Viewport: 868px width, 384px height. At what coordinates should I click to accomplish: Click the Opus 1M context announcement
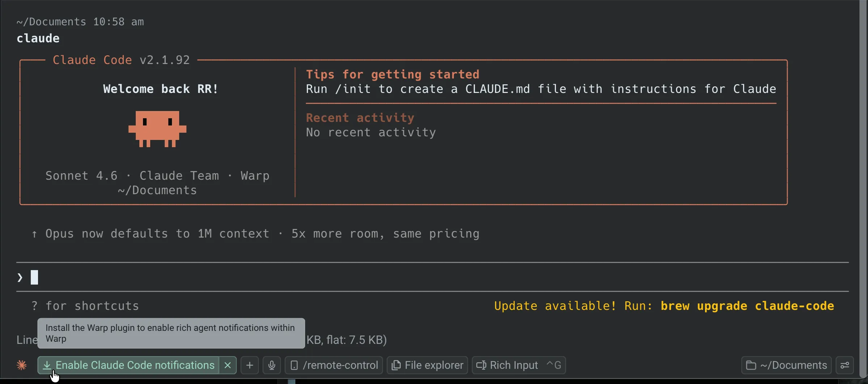256,234
